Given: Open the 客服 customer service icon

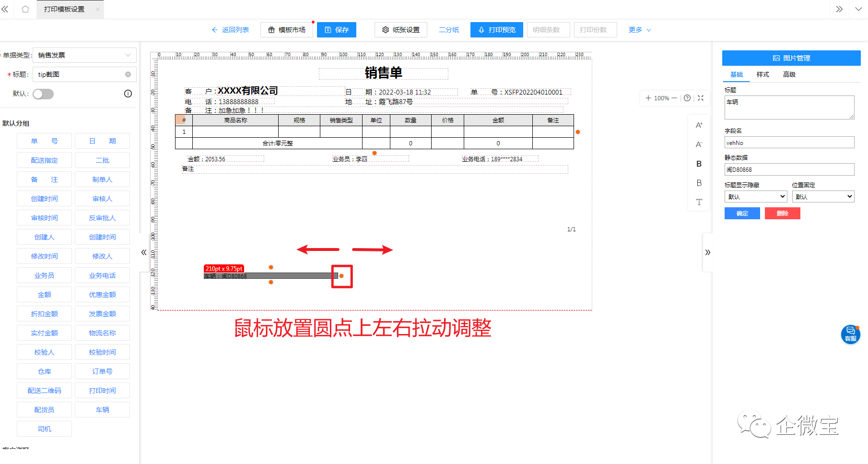Looking at the screenshot, I should 850,334.
